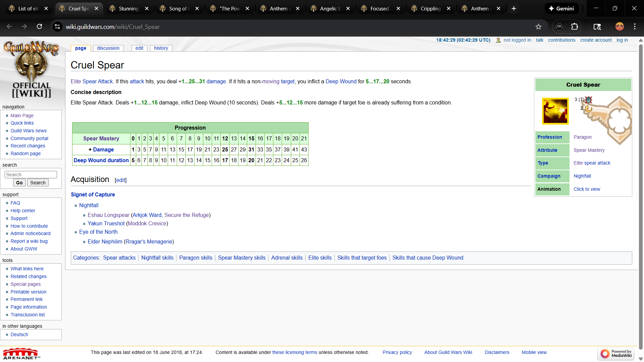Open Privacy policy footer link

397,352
